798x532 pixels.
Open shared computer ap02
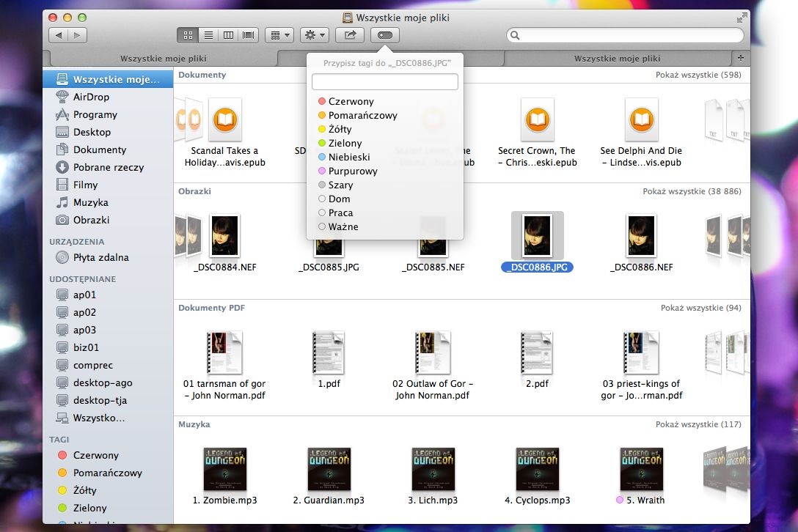108,312
